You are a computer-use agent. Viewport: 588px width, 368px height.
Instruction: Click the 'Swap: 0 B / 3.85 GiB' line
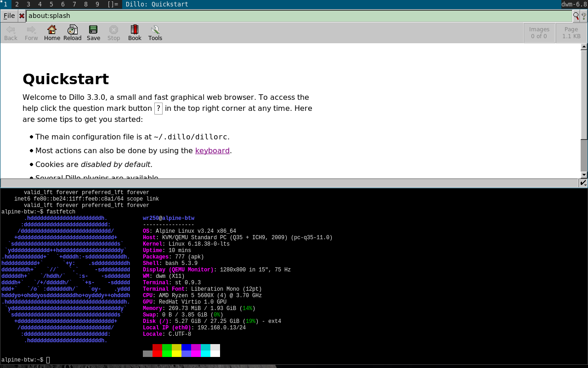point(183,315)
